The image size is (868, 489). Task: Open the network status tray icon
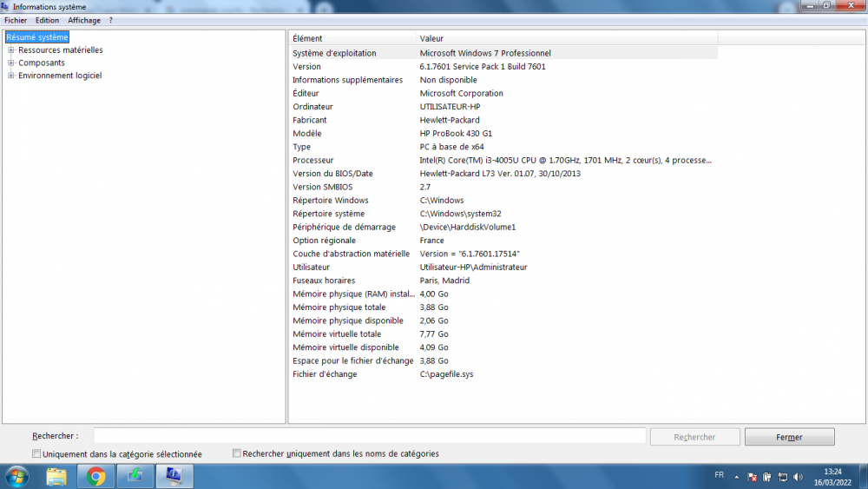[x=782, y=477]
